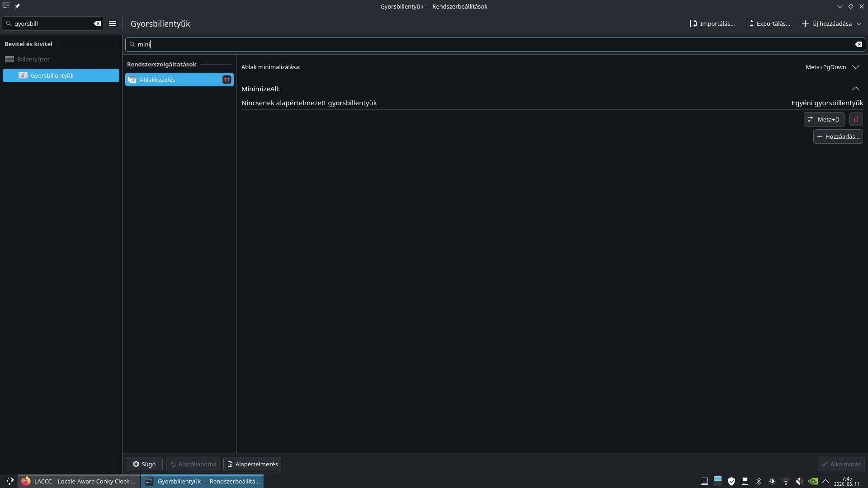Screen dimensions: 868x488
Task: Clear the 'mini' shortcut search field
Action: pos(858,44)
